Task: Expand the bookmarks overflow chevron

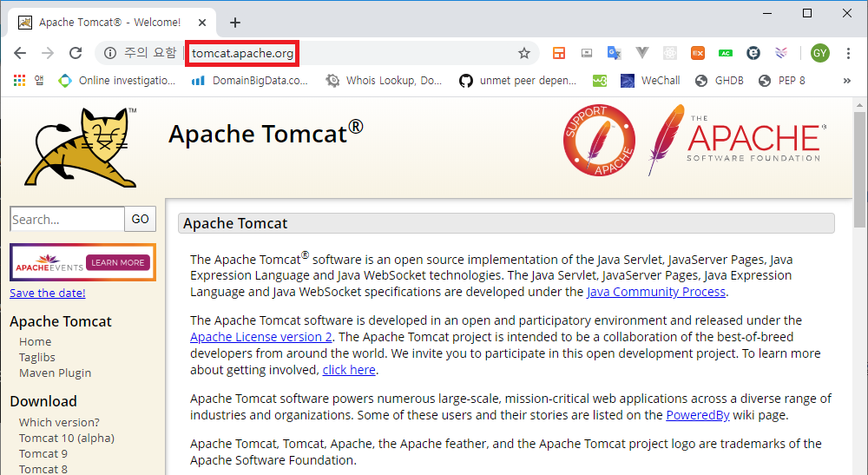Action: point(847,81)
